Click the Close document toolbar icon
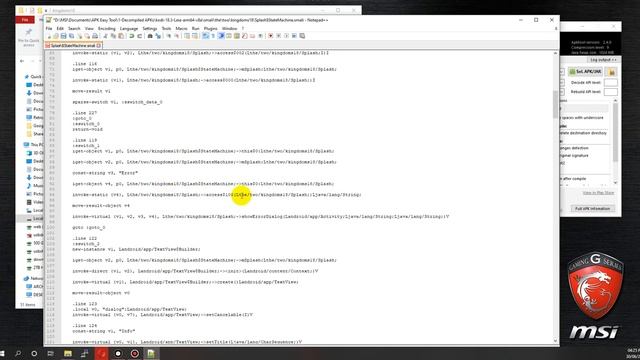 (80, 36)
